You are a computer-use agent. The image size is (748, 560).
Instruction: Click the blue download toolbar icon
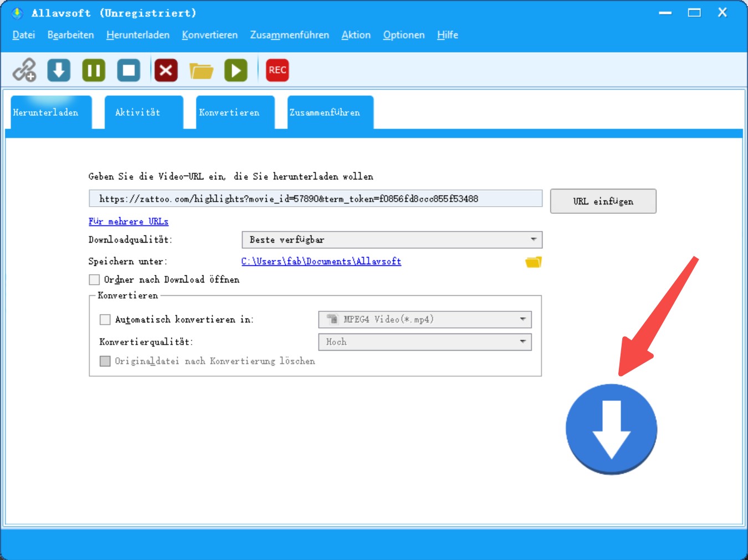point(59,70)
